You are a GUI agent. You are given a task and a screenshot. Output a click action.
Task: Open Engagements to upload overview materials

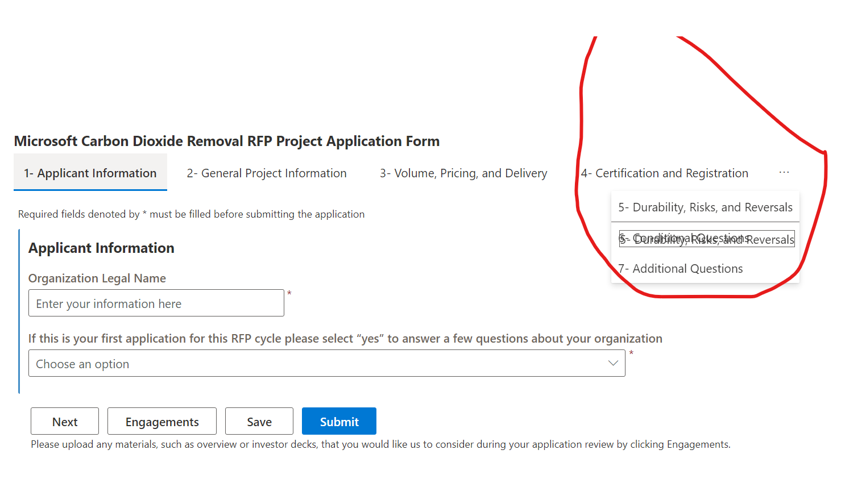tap(161, 421)
